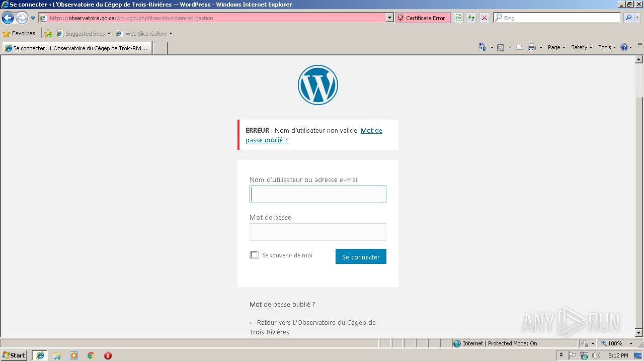Click the Read Mail icon
This screenshot has height=362, width=644.
pyautogui.click(x=520, y=47)
